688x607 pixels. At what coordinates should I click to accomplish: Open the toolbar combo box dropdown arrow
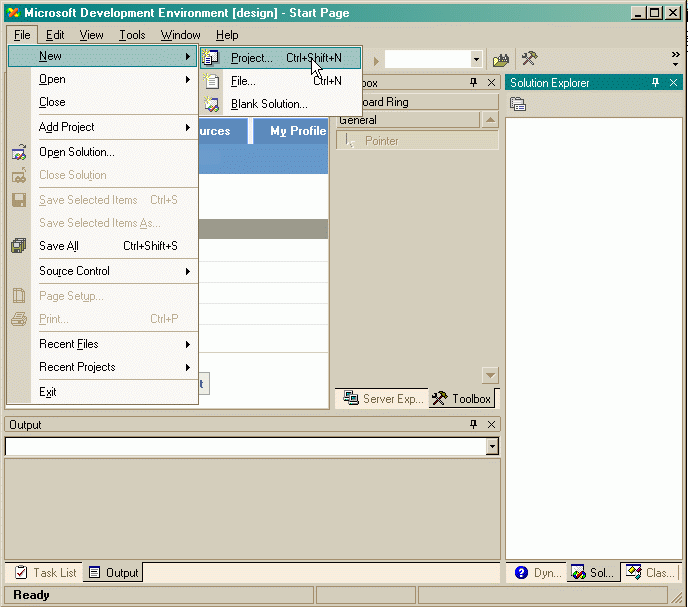click(x=476, y=59)
